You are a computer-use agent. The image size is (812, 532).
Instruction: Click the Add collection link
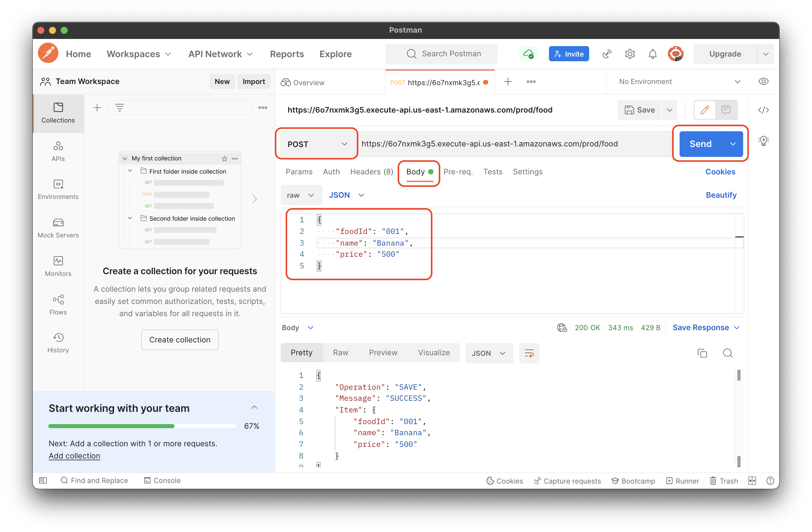click(74, 456)
